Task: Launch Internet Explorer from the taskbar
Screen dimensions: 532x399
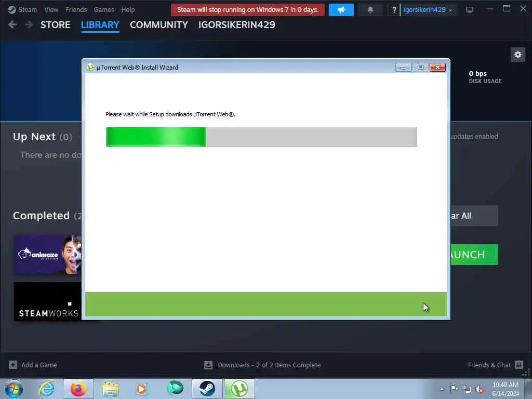Action: [x=46, y=389]
